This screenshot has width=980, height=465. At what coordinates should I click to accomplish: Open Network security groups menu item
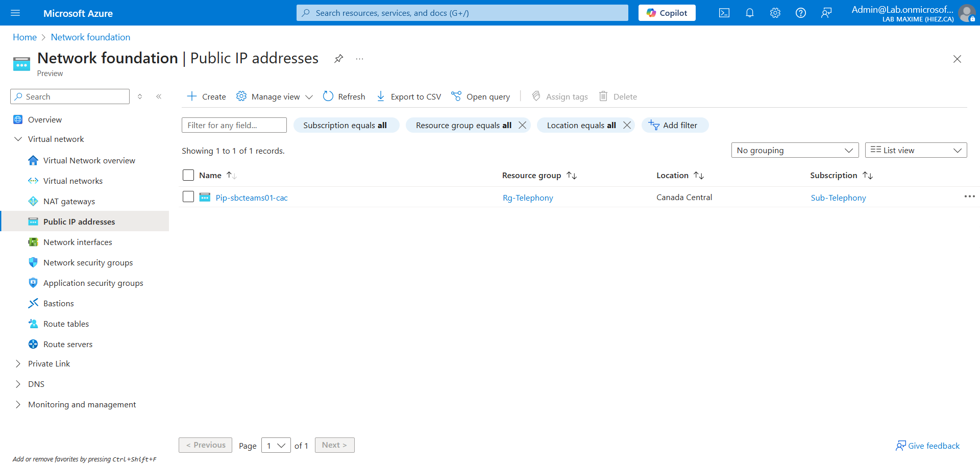pos(88,262)
